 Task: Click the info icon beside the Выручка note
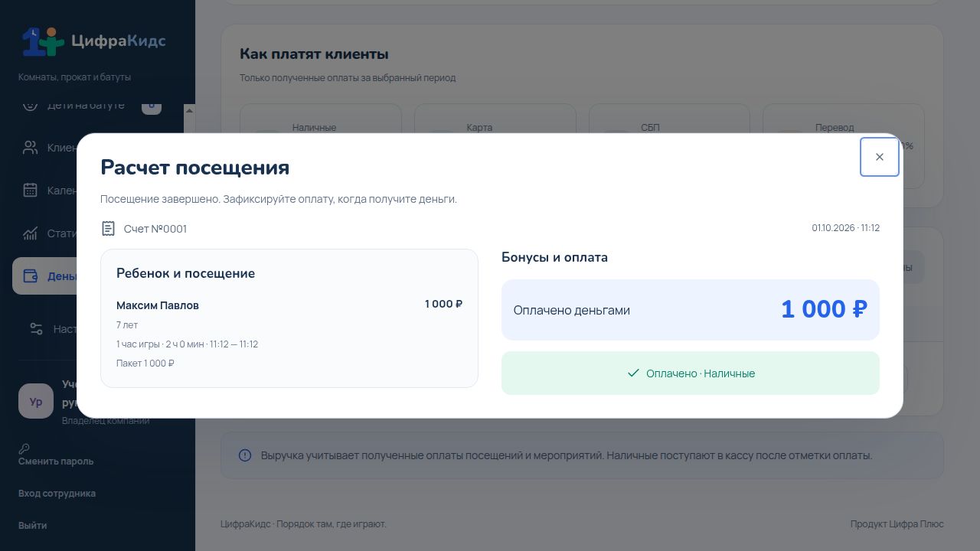(245, 455)
